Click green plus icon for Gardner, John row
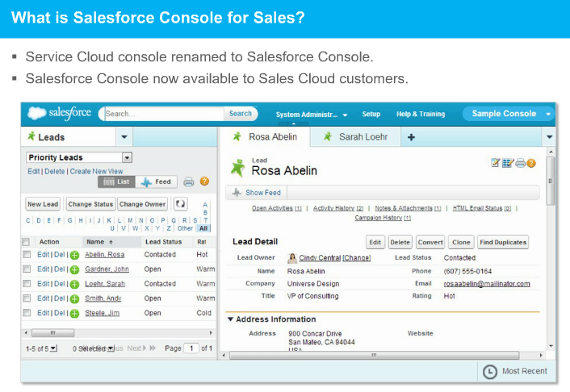The width and height of the screenshot is (570, 392). point(74,269)
